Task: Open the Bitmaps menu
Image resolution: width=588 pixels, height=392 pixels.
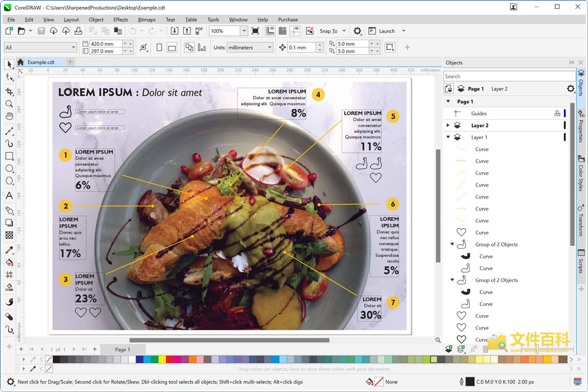Action: click(x=147, y=20)
